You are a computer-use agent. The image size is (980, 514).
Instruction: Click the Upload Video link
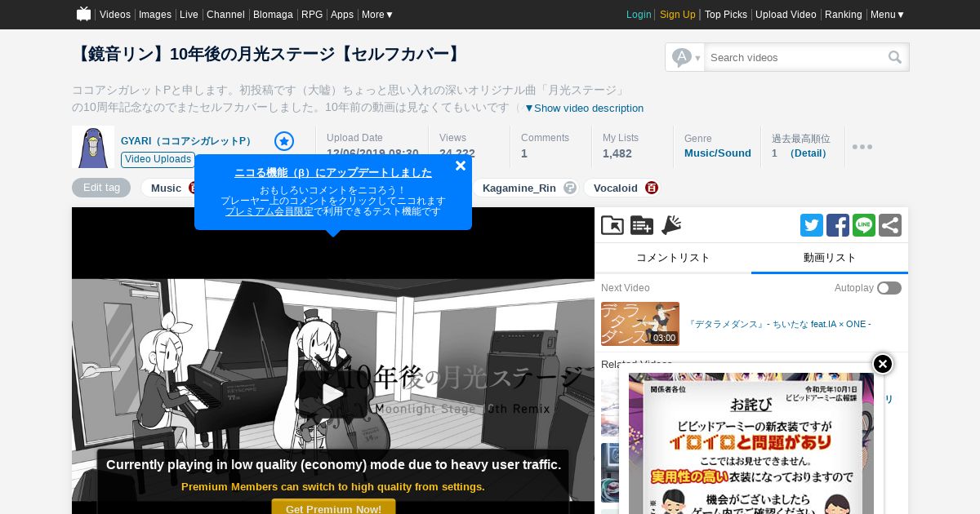click(786, 15)
